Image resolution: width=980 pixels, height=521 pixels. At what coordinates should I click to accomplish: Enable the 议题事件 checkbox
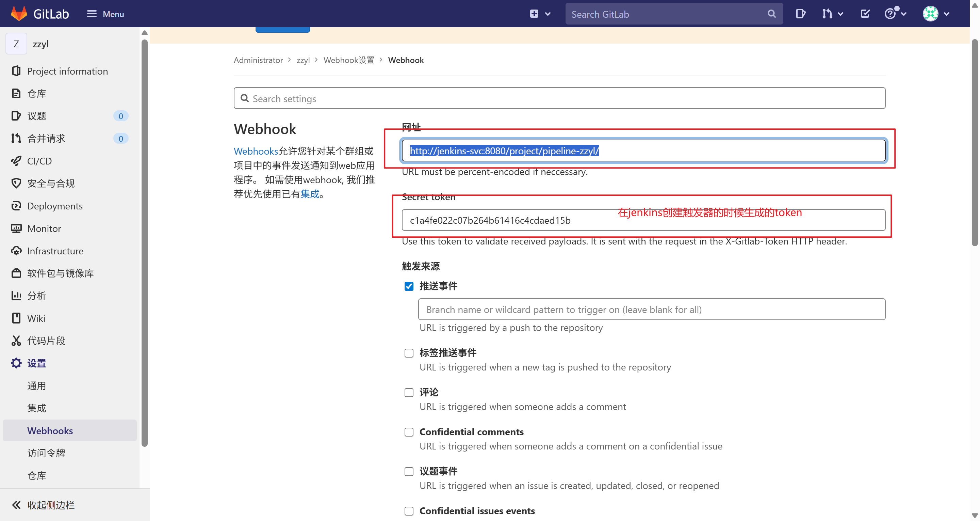pos(409,472)
